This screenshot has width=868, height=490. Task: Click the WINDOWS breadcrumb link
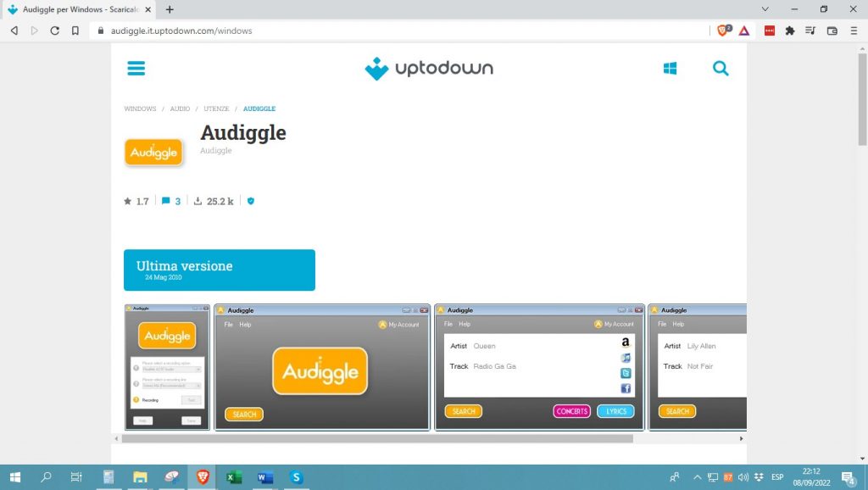(139, 109)
